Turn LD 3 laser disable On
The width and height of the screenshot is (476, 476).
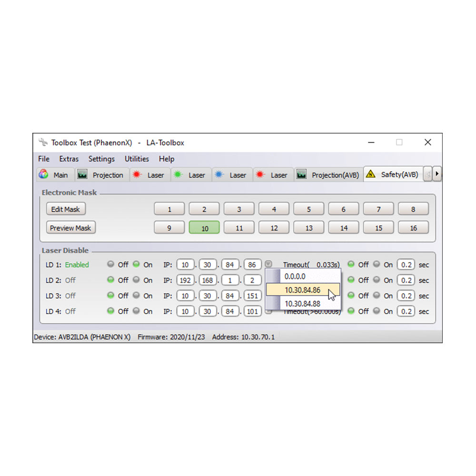point(136,295)
